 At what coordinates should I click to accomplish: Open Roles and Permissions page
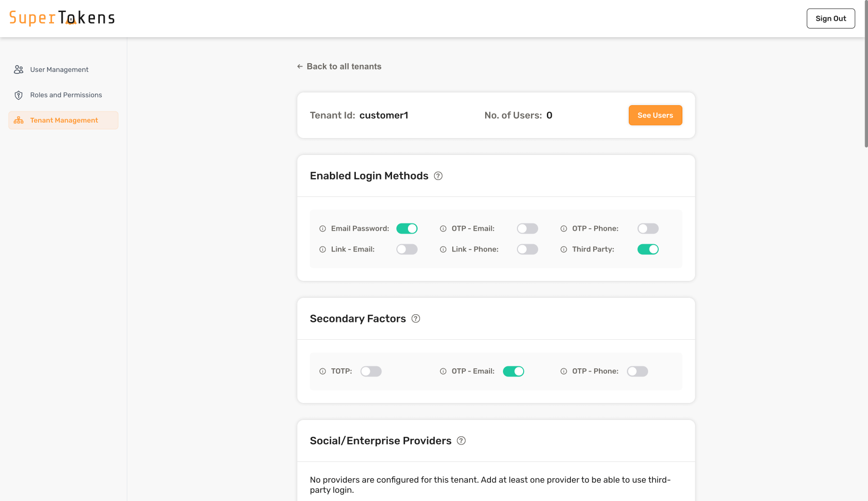pos(66,95)
